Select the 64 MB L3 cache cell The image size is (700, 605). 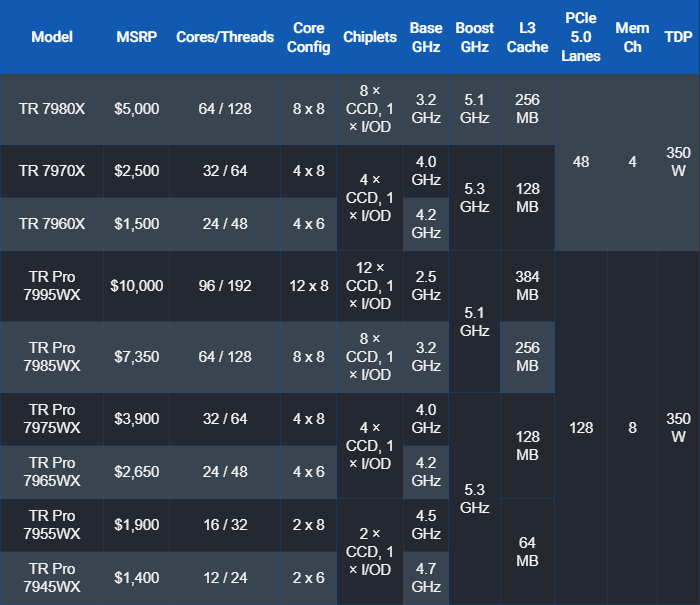pos(527,550)
